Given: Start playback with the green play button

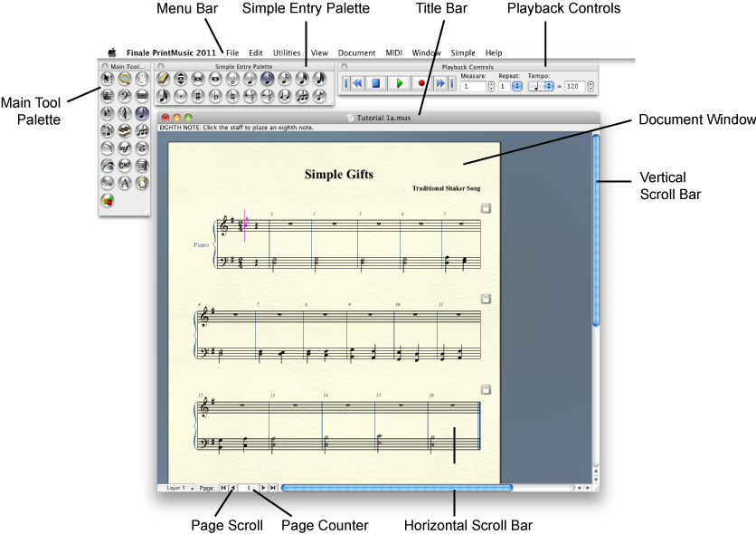Looking at the screenshot, I should click(x=399, y=83).
